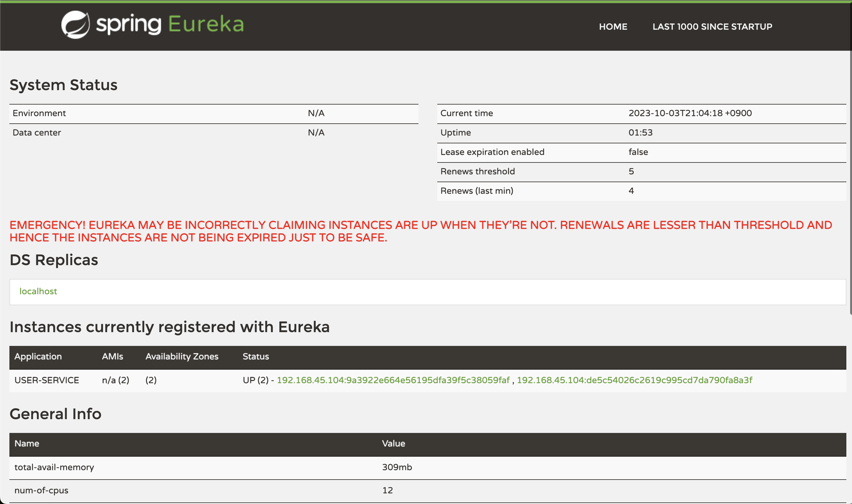852x504 pixels.
Task: Click the Current time value
Action: click(x=689, y=113)
